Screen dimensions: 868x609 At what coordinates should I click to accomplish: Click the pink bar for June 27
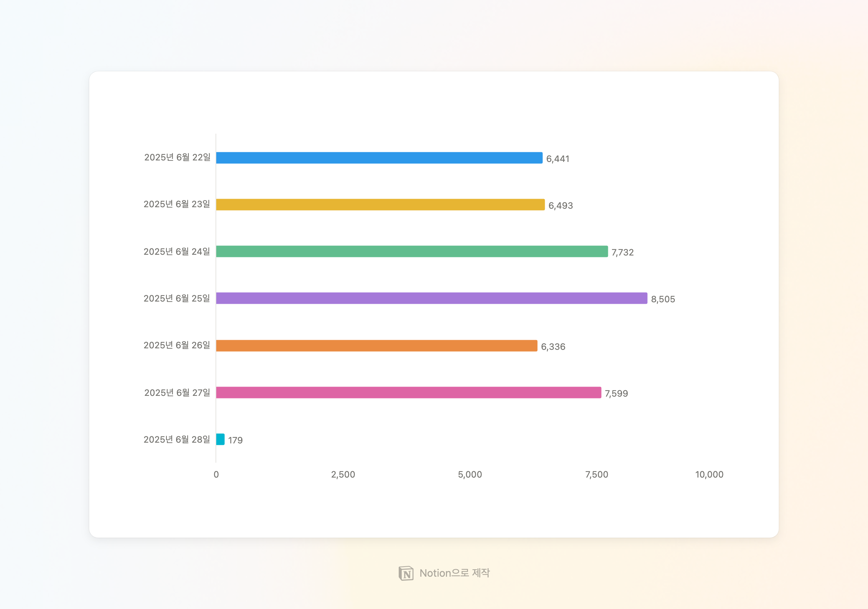[x=408, y=393]
